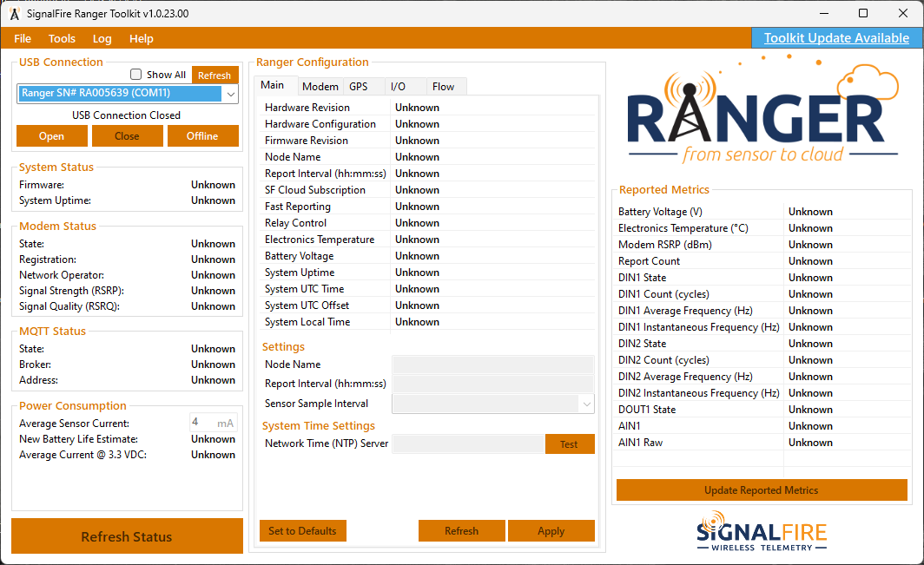Select Modem RSRP (dBm) metric row
Viewport: 924px width, 565px height.
coord(762,245)
